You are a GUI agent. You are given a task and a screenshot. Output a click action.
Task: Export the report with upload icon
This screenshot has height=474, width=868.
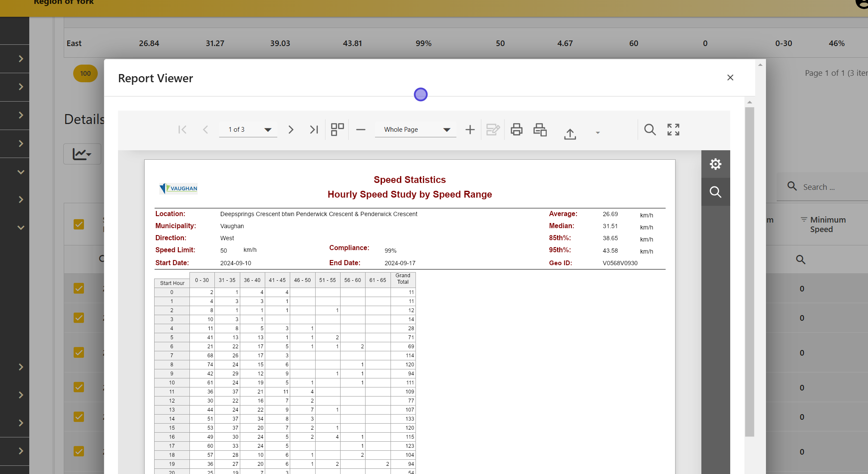pyautogui.click(x=570, y=134)
